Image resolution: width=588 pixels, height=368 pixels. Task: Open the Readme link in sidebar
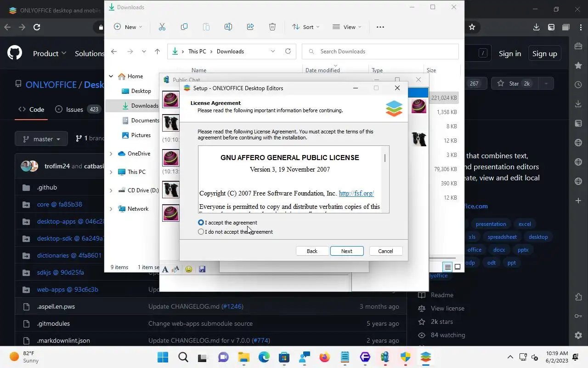(x=442, y=295)
